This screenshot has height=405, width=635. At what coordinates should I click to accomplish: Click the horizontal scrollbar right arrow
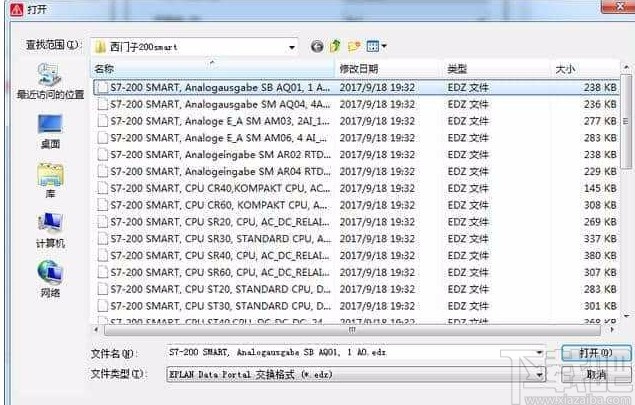point(612,330)
